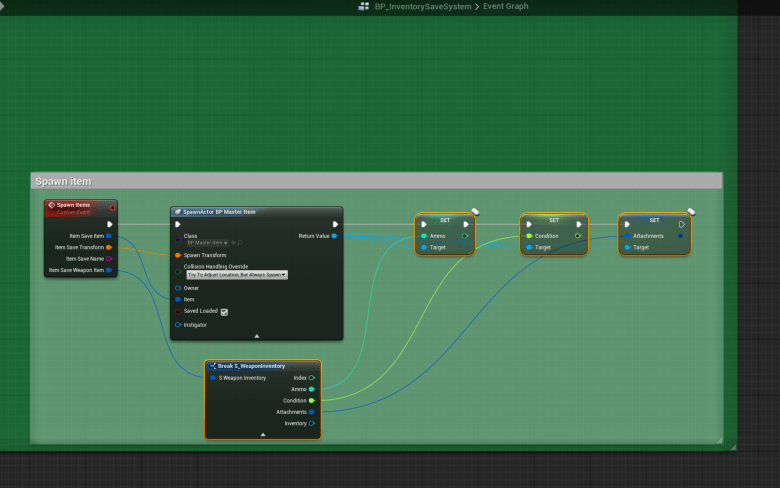Click the Condition output pin on Break node

point(312,400)
